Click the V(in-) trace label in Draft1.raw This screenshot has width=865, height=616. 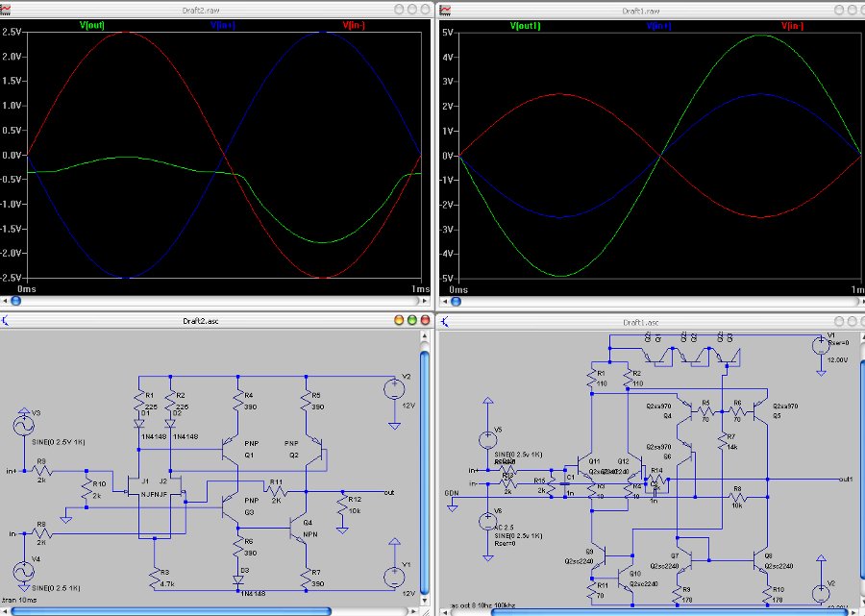[792, 26]
